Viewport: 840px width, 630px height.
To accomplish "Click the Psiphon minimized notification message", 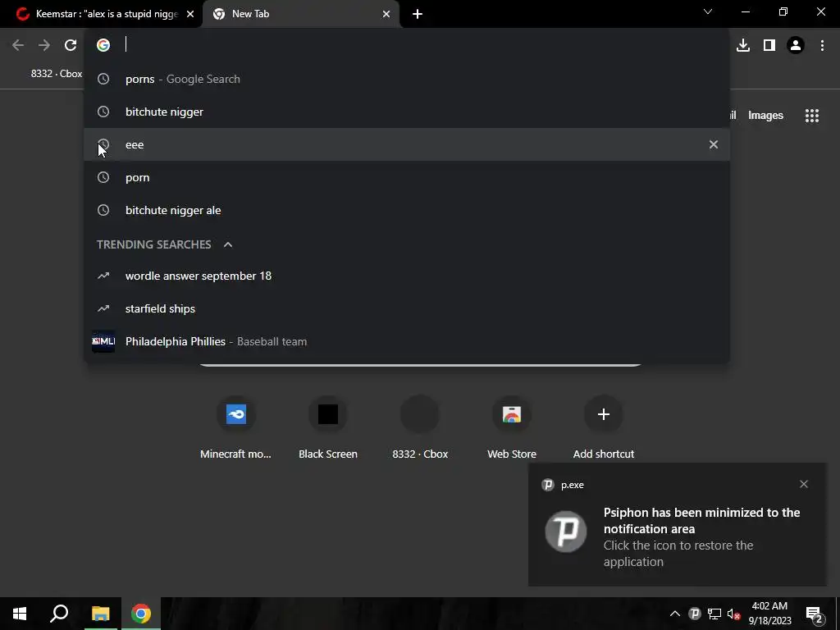I will coord(702,536).
